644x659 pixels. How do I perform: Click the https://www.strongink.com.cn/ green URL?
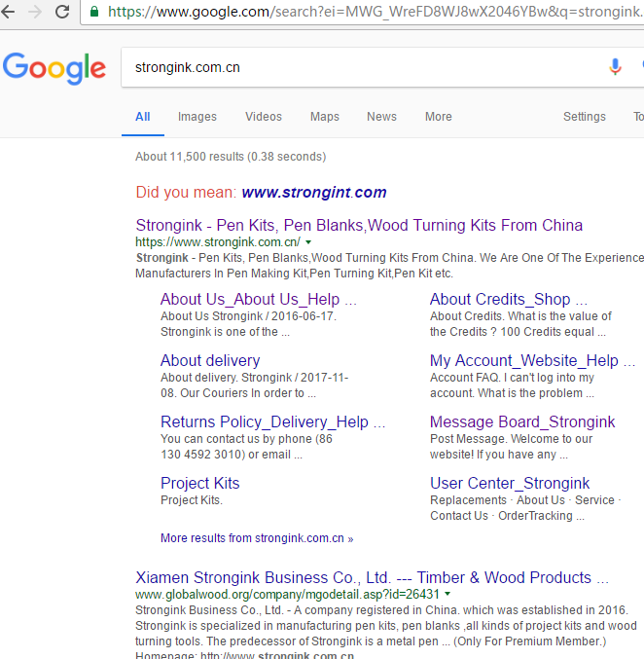[218, 242]
